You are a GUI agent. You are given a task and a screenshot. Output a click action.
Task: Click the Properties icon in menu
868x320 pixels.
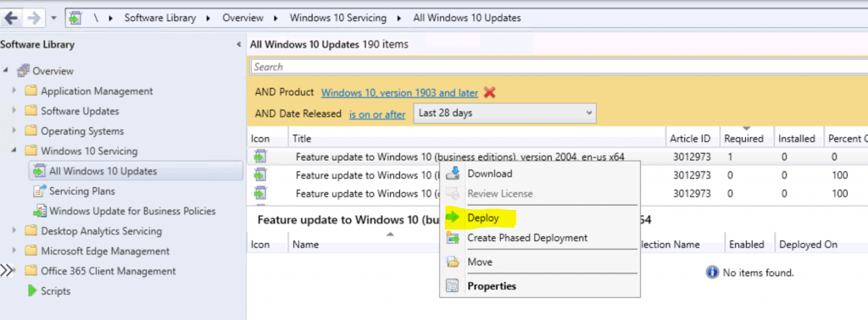click(453, 286)
